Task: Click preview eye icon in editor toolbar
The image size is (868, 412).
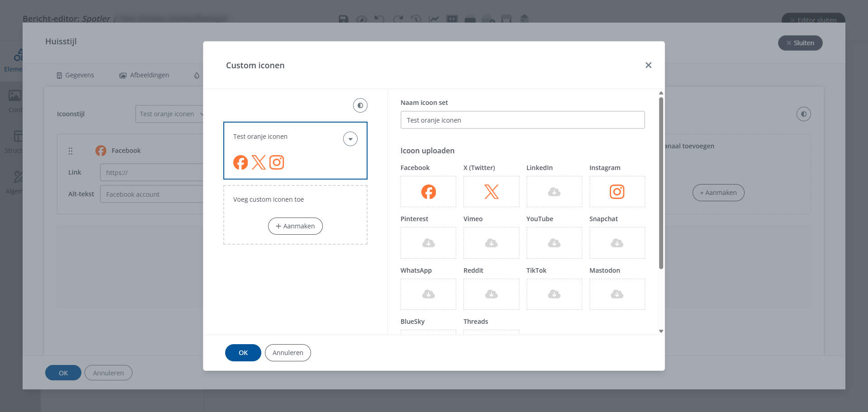Action: point(362,19)
